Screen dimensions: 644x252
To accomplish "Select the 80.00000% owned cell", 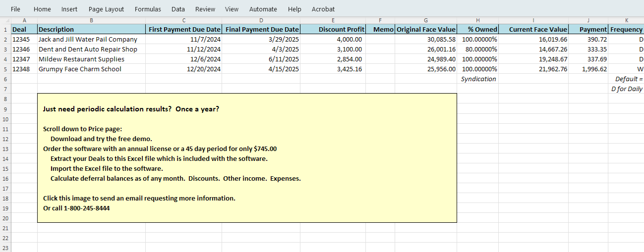I will click(477, 49).
